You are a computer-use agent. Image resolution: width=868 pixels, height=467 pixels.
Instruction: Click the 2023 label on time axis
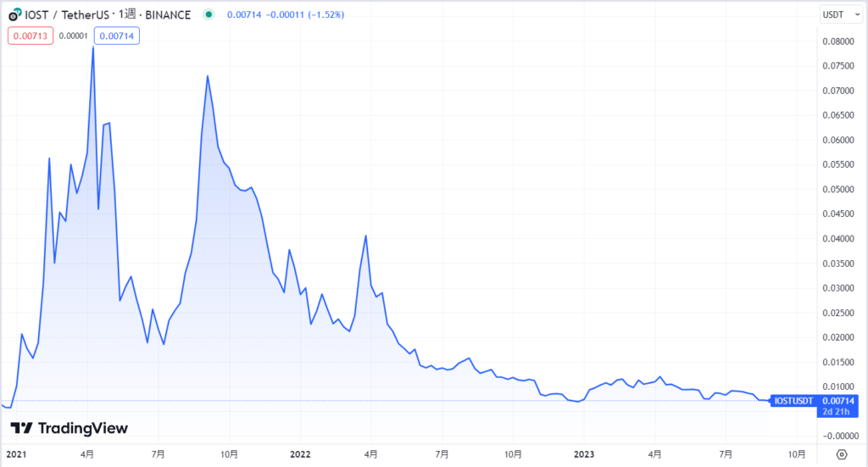pos(583,454)
